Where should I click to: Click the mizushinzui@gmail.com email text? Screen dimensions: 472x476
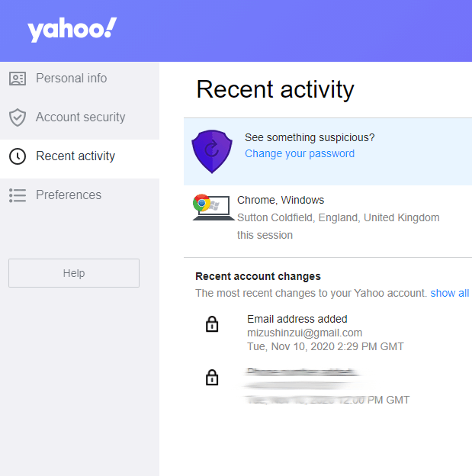tap(305, 333)
